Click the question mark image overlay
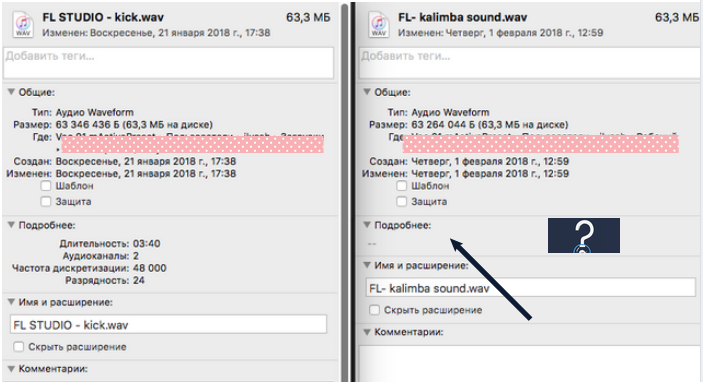 click(584, 235)
